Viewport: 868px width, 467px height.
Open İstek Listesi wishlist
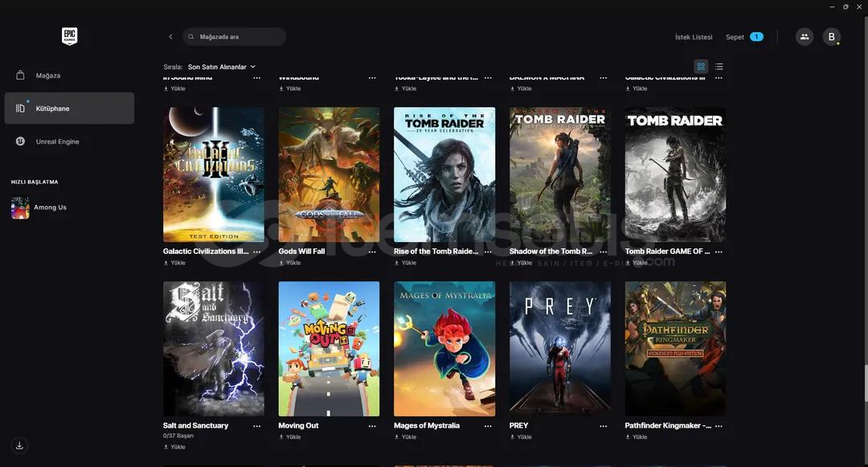pos(694,37)
